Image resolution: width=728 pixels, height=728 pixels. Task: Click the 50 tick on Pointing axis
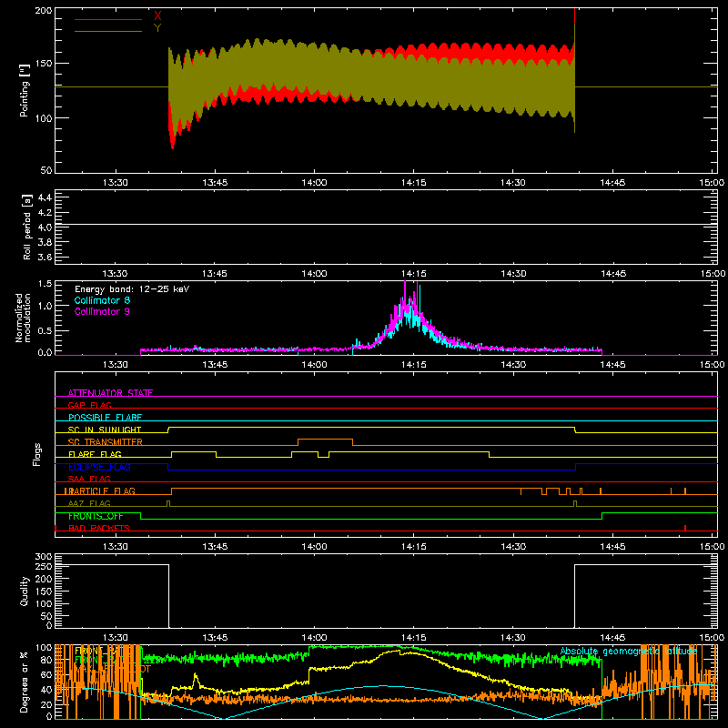coord(46,170)
